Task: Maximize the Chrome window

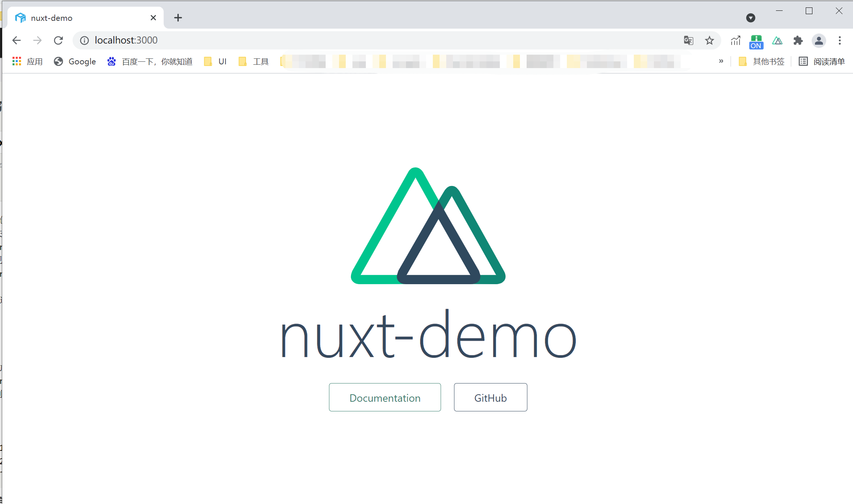Action: pyautogui.click(x=809, y=11)
